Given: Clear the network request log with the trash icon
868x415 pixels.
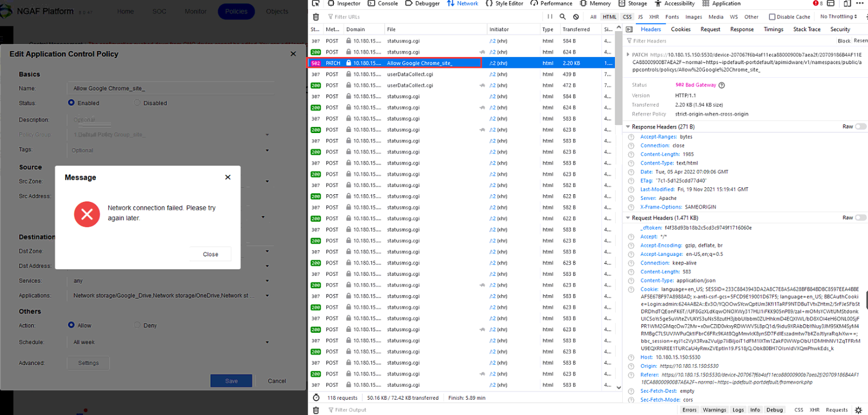Looking at the screenshot, I should click(316, 17).
